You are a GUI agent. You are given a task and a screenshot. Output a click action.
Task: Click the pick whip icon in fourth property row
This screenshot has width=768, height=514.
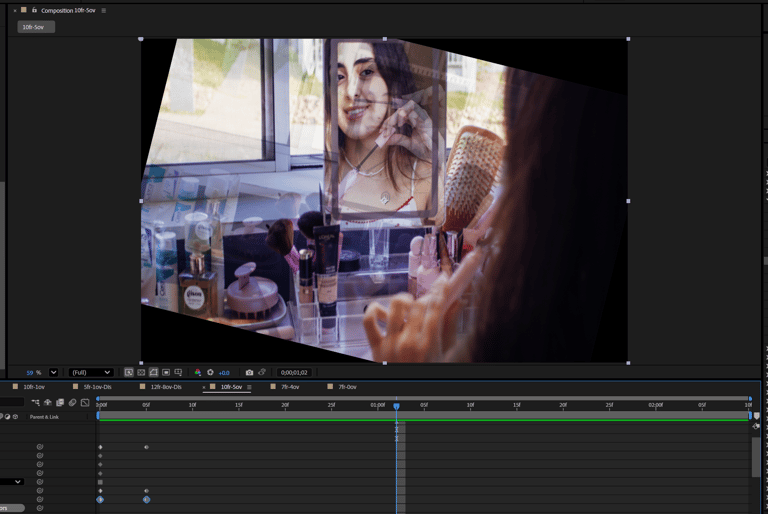tap(40, 473)
